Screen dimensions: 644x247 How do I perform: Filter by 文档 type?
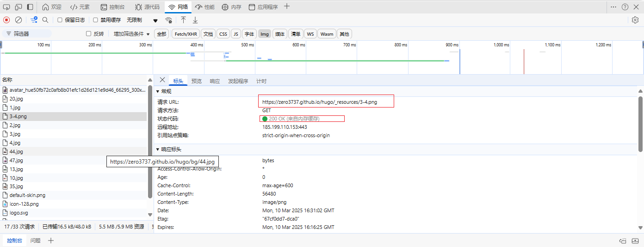click(208, 34)
